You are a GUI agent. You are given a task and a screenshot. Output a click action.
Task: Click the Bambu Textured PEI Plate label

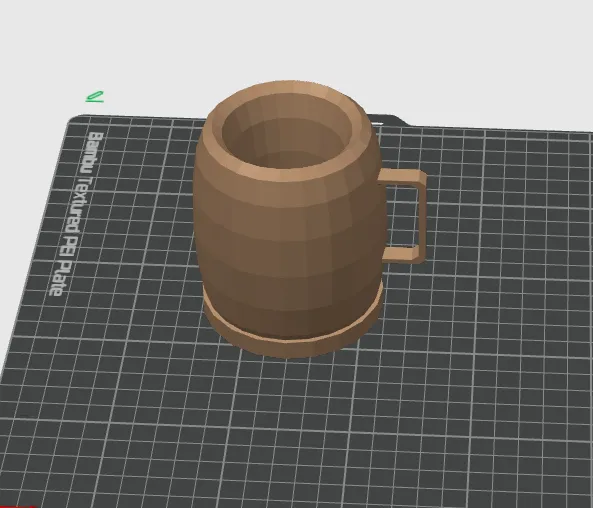(x=77, y=214)
